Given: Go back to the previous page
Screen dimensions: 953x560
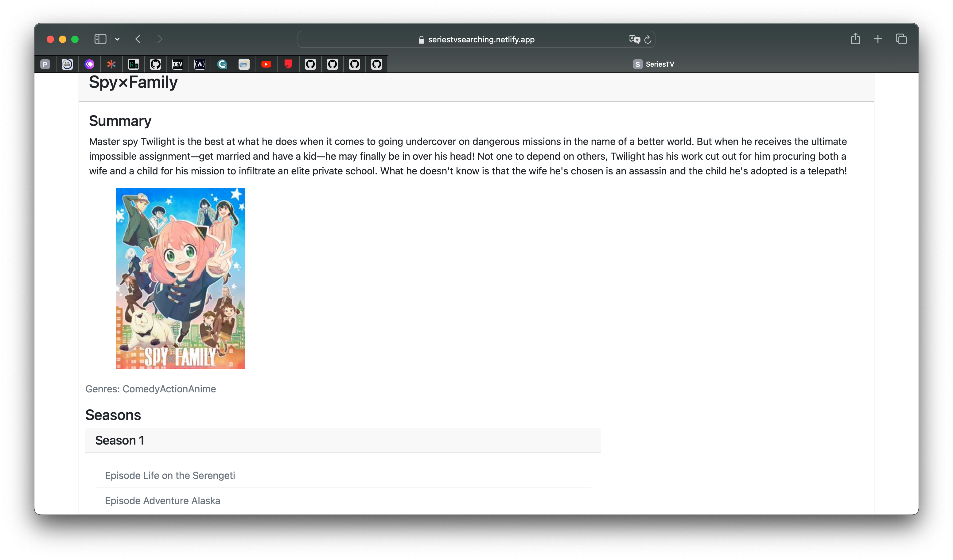Looking at the screenshot, I should coord(138,39).
